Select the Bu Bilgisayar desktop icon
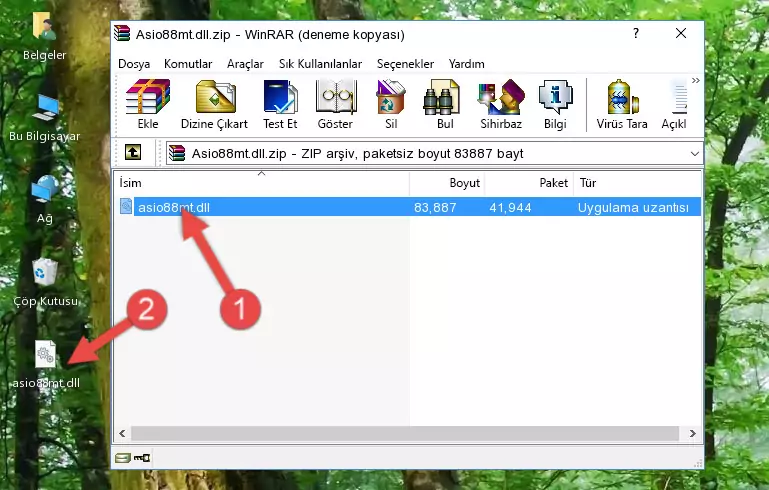 point(44,118)
